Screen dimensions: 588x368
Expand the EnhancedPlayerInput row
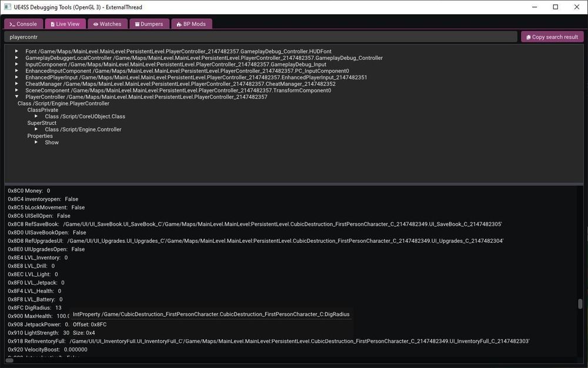(16, 77)
